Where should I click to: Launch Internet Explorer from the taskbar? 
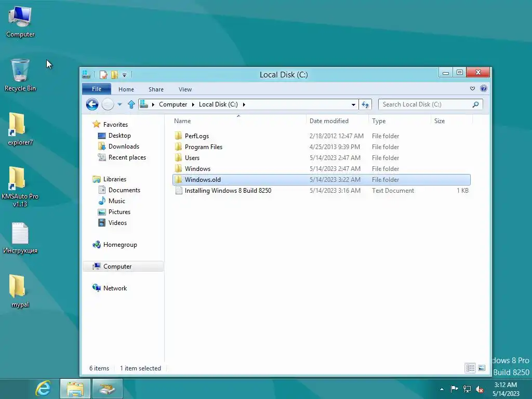click(x=43, y=389)
